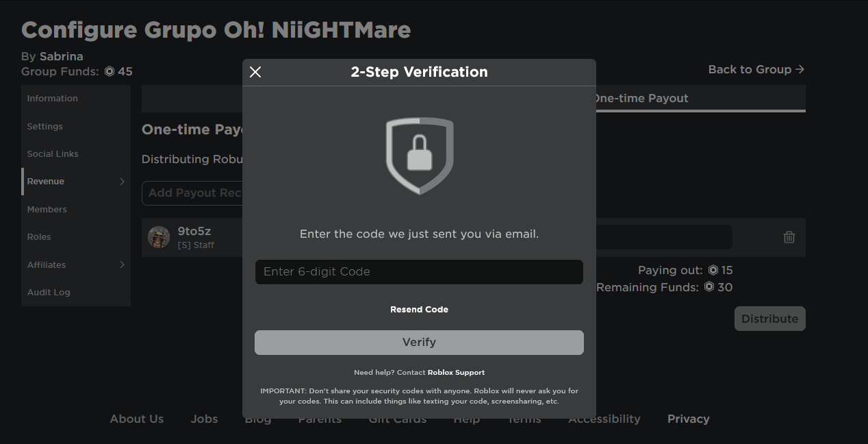This screenshot has width=868, height=444.
Task: Click the trash icon to remove 9to5z
Action: 789,236
